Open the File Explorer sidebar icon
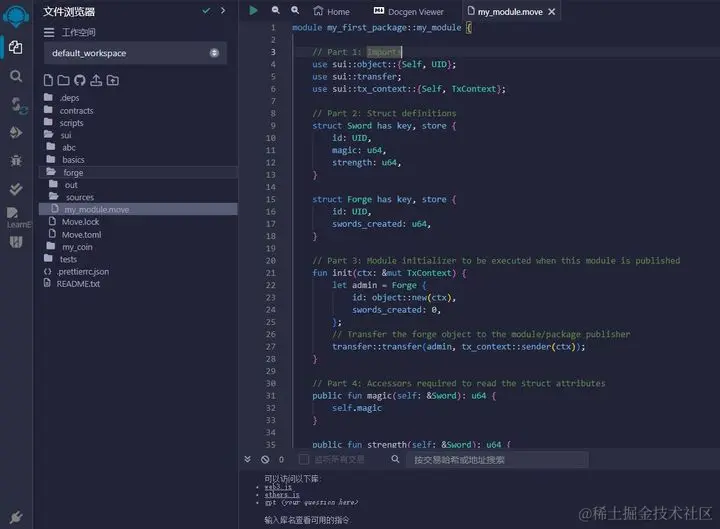The image size is (720, 529). click(x=16, y=47)
